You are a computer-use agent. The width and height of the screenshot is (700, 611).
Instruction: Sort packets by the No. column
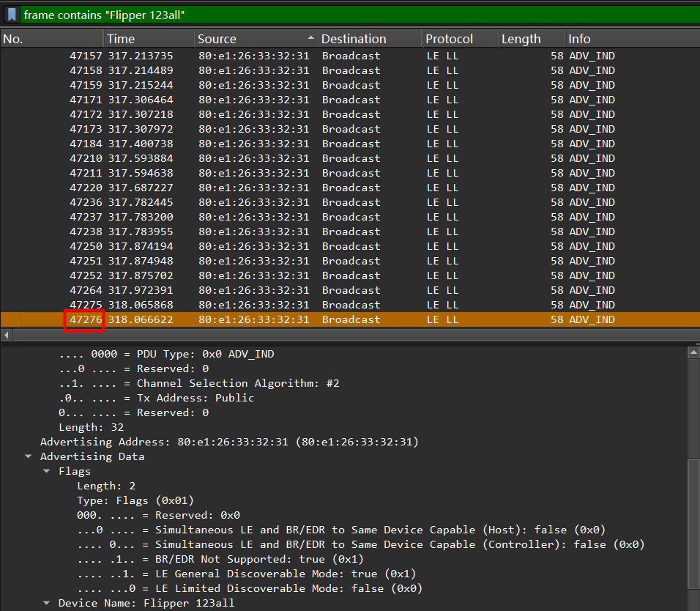[x=51, y=39]
